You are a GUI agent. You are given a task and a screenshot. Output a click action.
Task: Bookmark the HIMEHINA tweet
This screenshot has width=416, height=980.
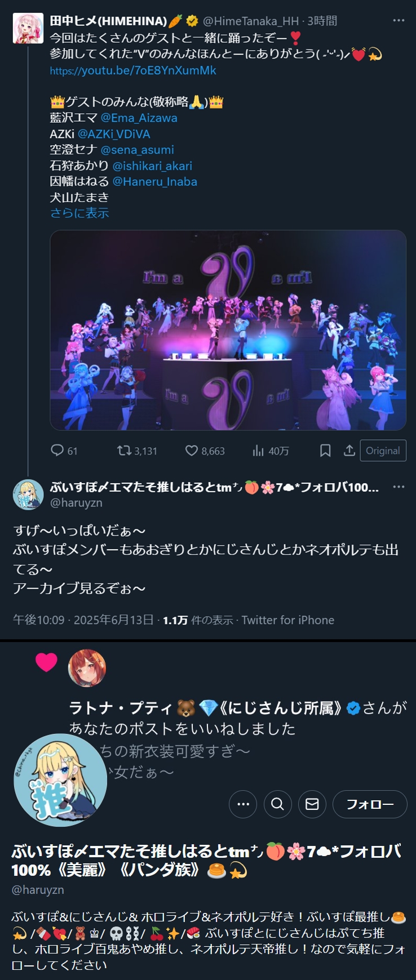pyautogui.click(x=325, y=450)
